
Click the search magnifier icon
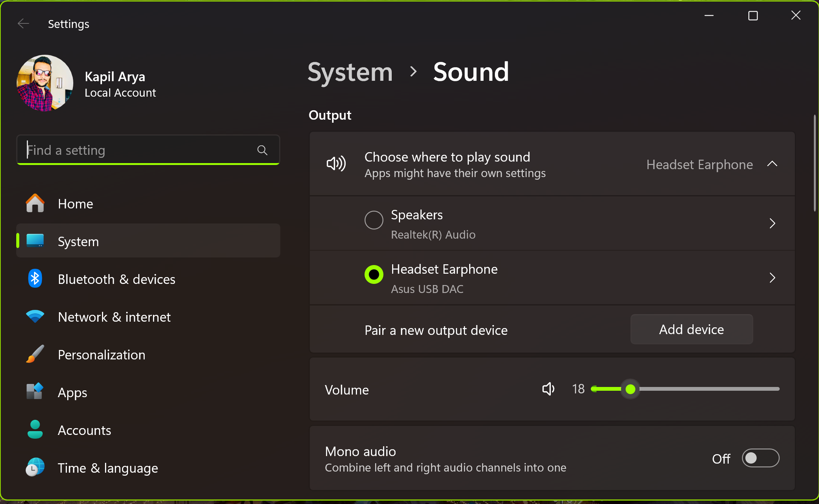(262, 150)
